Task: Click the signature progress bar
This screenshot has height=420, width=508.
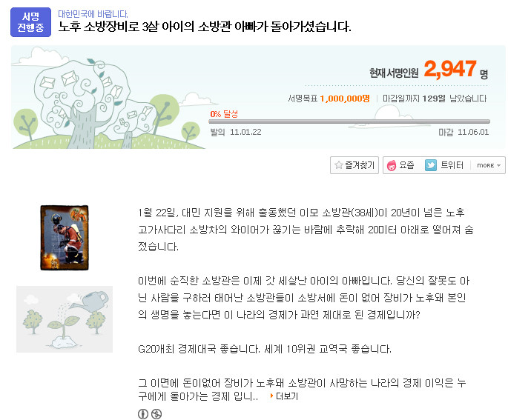Action: click(x=349, y=121)
